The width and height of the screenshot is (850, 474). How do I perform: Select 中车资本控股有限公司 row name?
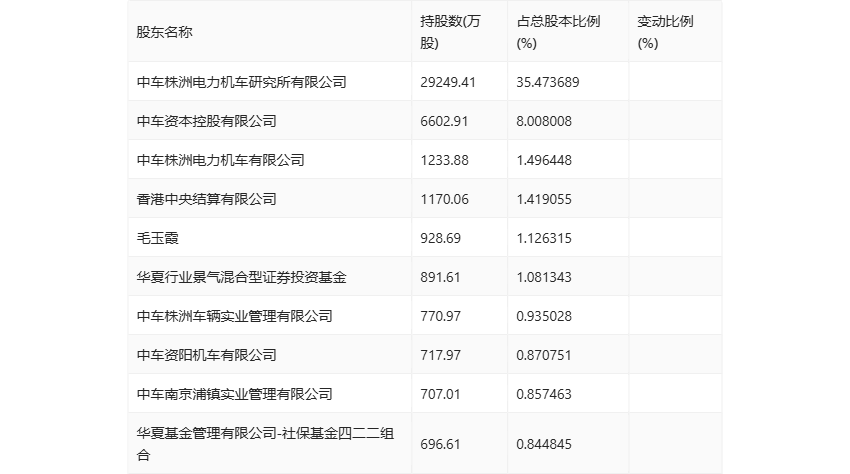click(x=206, y=121)
